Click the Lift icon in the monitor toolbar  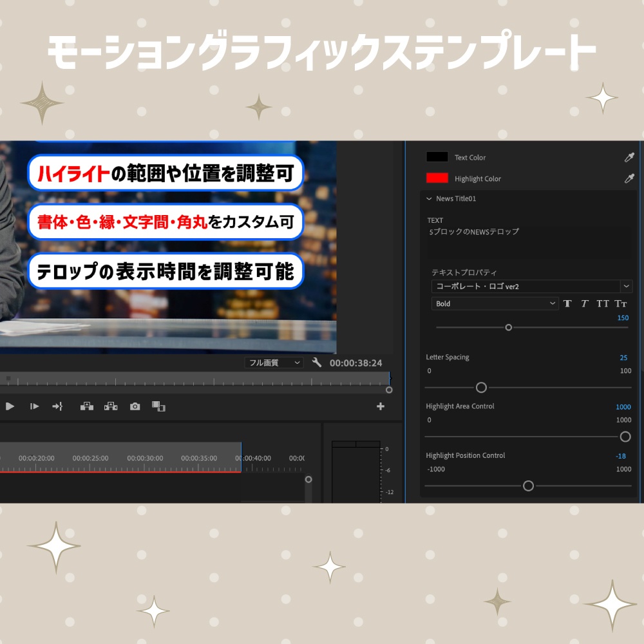(87, 406)
